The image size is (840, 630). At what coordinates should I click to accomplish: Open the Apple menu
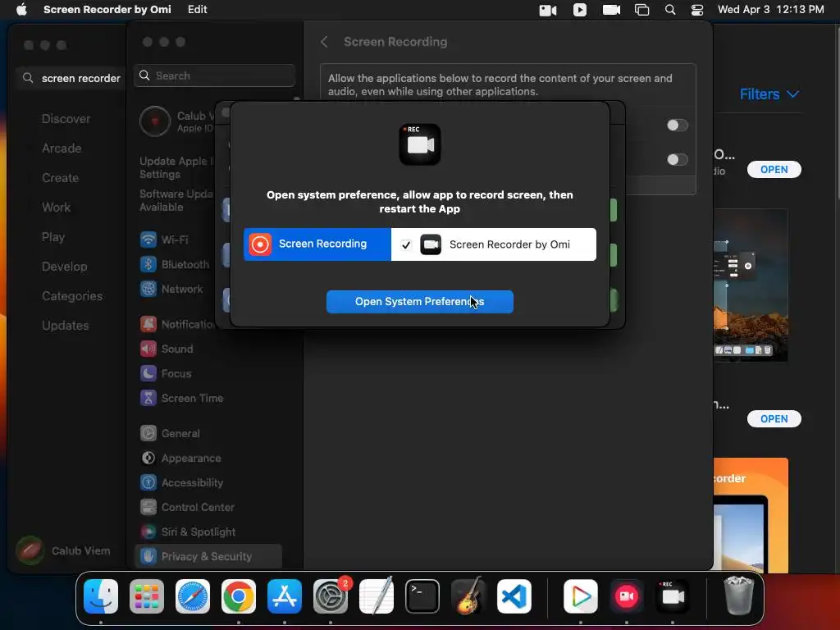click(x=21, y=9)
